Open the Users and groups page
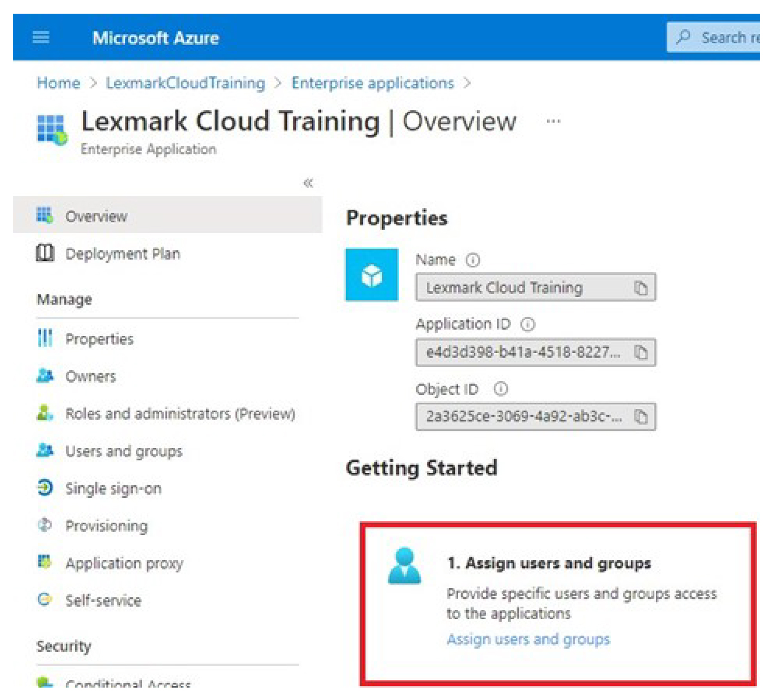Image resolution: width=773 pixels, height=700 pixels. pos(123,451)
